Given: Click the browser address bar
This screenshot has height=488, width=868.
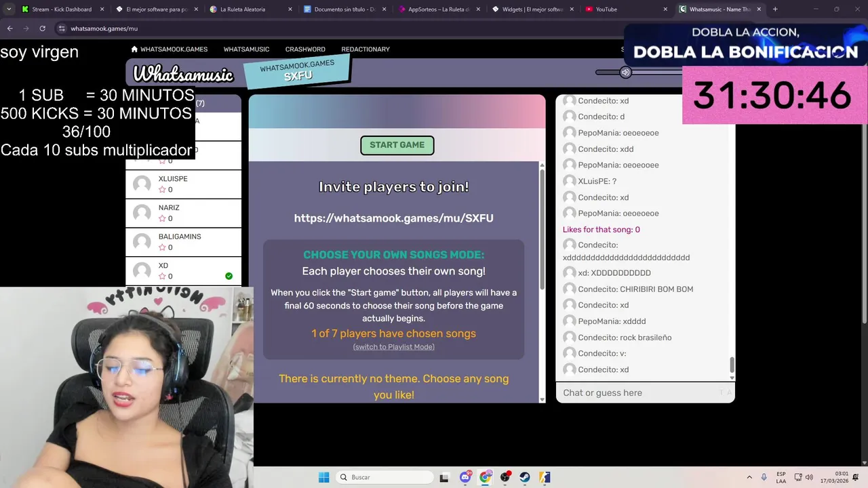Looking at the screenshot, I should coord(339,28).
